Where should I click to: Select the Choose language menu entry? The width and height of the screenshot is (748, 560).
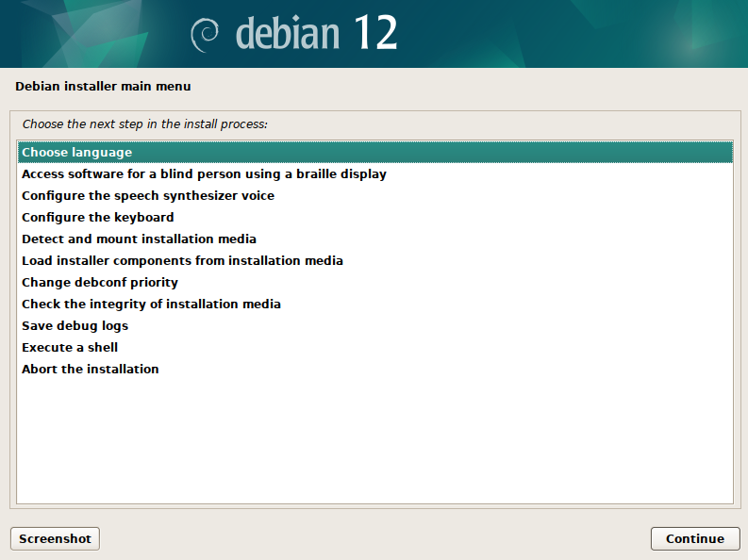pos(375,152)
